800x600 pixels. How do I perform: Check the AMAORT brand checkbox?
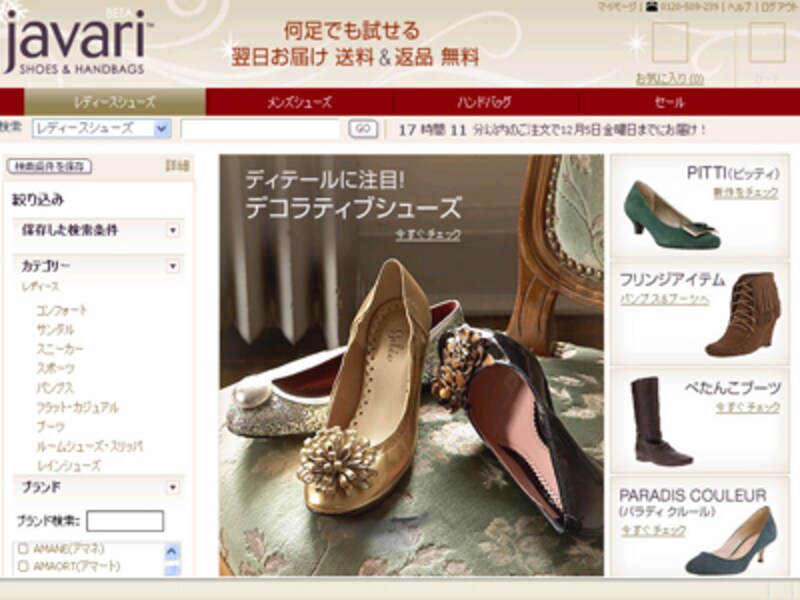(23, 566)
